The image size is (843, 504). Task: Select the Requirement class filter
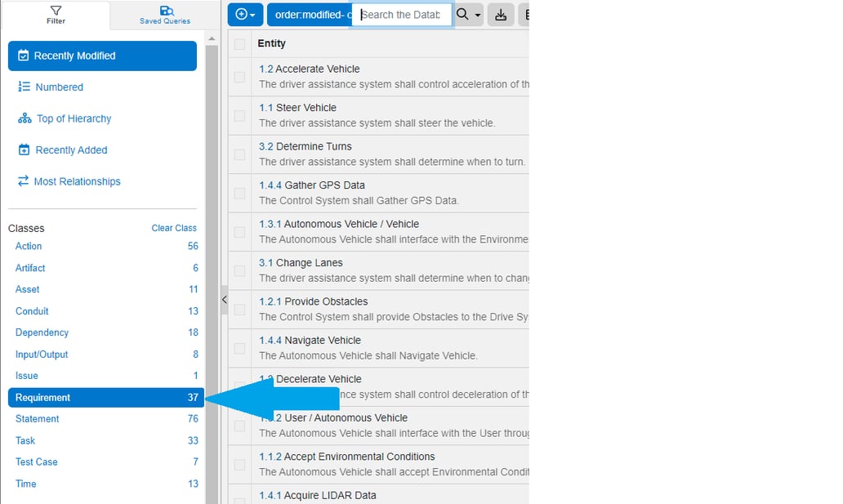pyautogui.click(x=102, y=398)
